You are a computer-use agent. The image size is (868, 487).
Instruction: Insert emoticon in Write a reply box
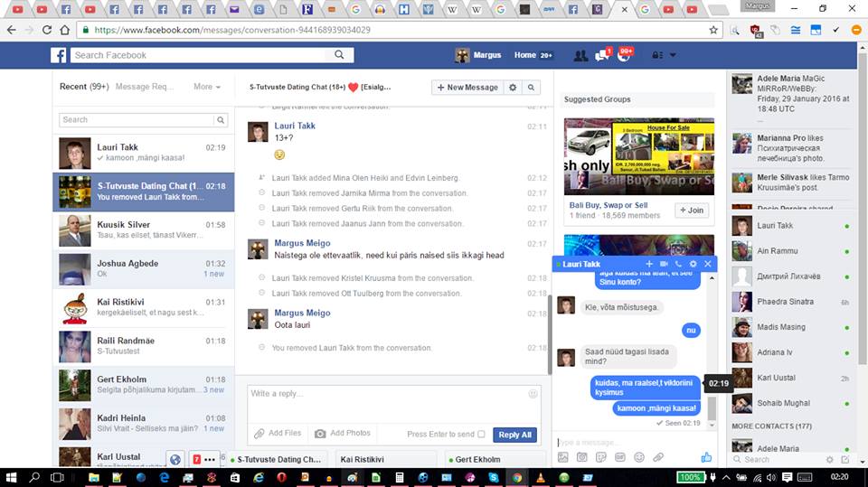533,393
